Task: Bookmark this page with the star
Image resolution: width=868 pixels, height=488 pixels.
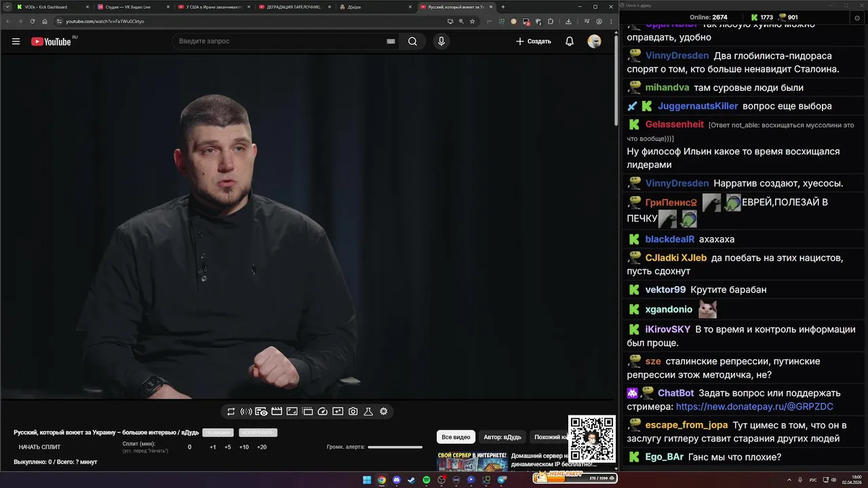Action: 473,21
